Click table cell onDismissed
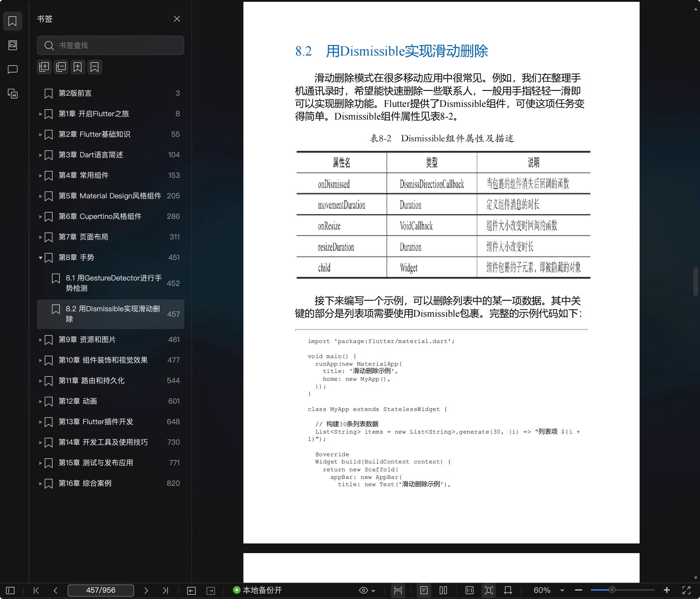Viewport: 700px width, 599px height. [334, 184]
